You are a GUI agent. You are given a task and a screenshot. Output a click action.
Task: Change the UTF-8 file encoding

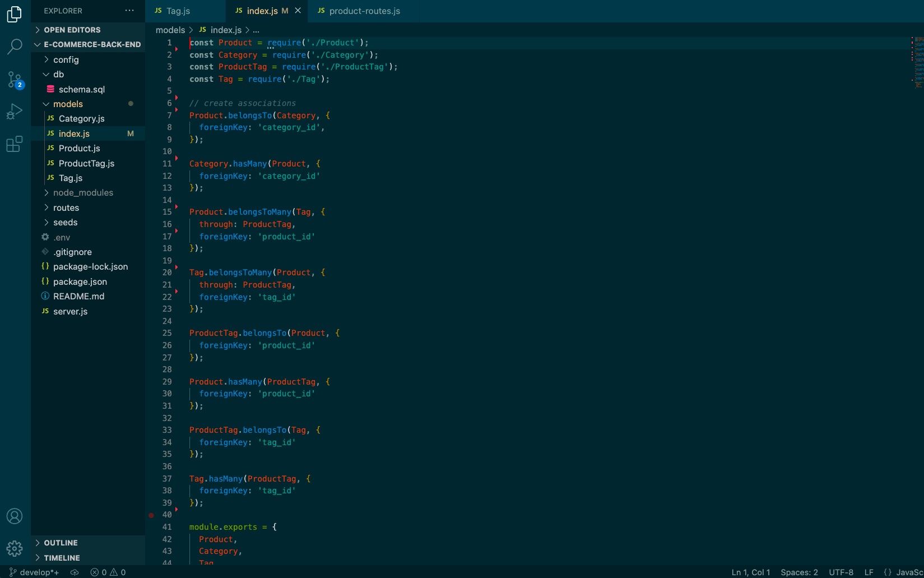tap(841, 572)
